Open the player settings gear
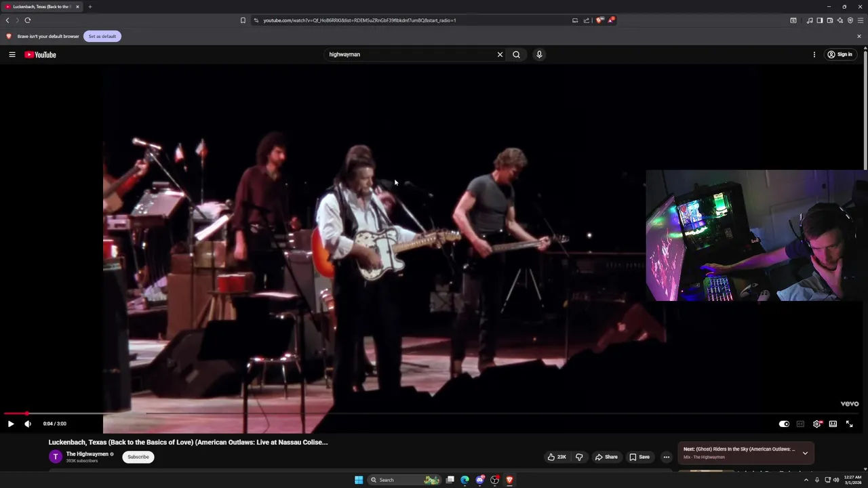Image resolution: width=868 pixels, height=488 pixels. [817, 424]
